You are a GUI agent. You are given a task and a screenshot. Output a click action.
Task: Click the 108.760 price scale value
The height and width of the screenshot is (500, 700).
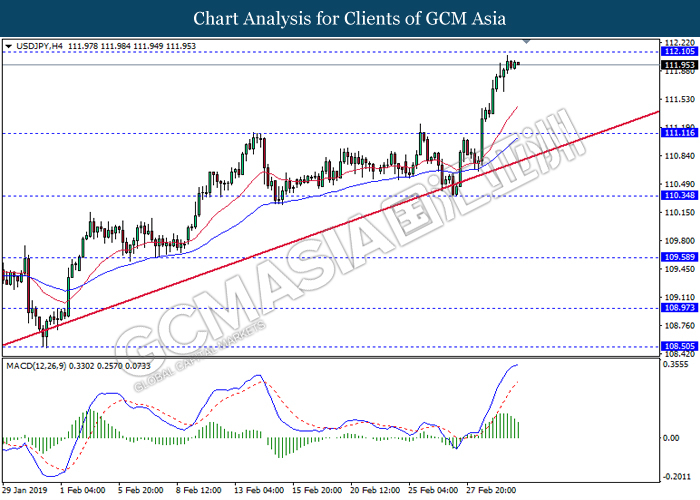point(679,325)
